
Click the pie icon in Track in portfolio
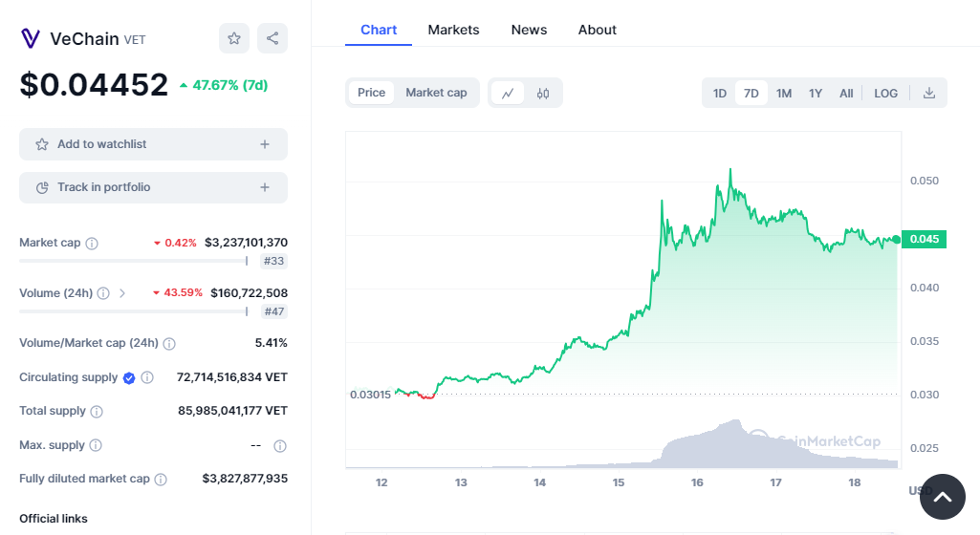click(42, 188)
